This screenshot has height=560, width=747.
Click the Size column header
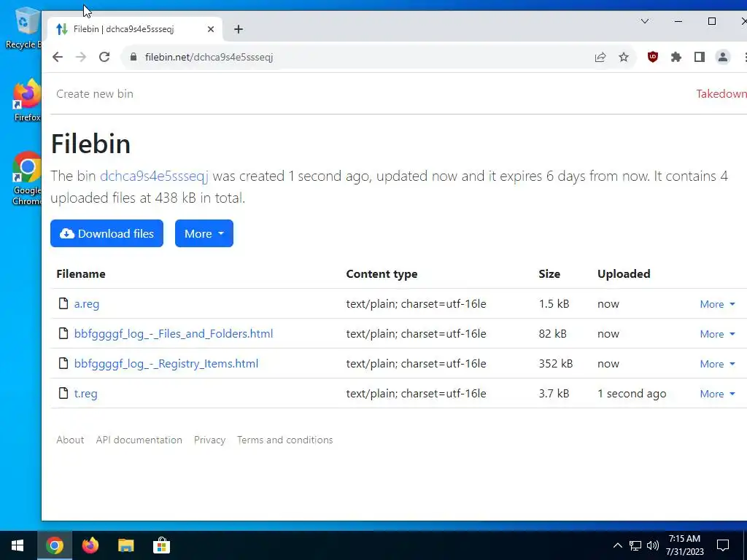[549, 274]
